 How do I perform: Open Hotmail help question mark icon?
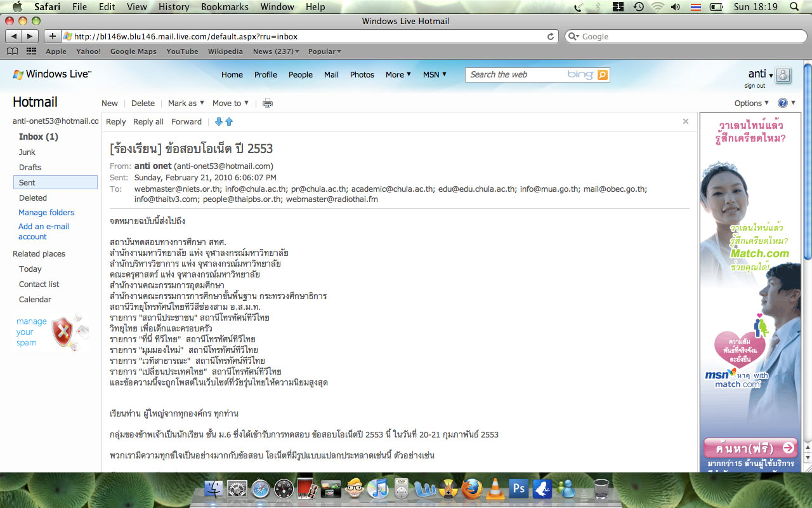[x=783, y=103]
